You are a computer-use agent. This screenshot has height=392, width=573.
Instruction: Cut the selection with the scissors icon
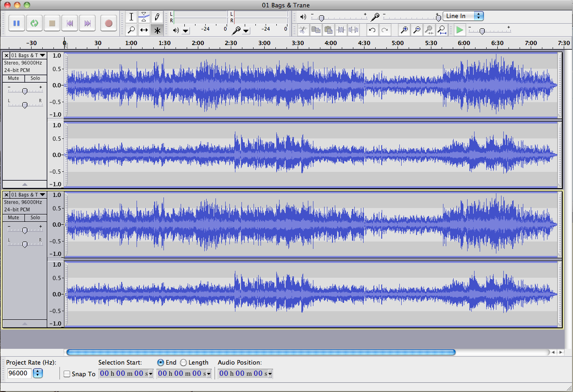pyautogui.click(x=303, y=30)
